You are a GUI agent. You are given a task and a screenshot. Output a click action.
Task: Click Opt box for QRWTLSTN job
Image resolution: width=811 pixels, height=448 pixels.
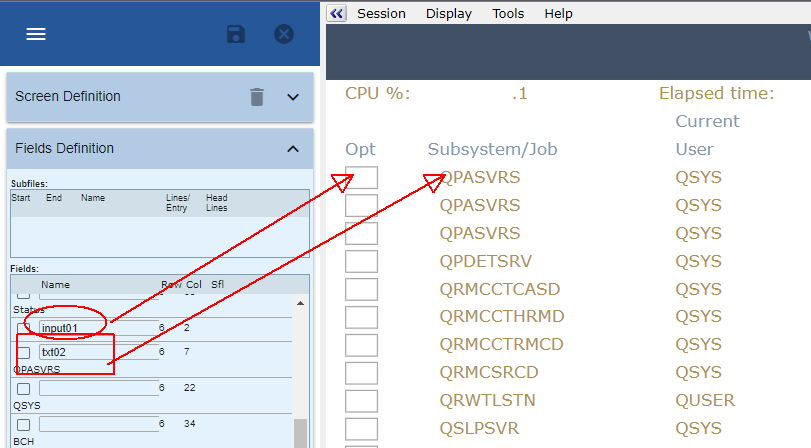361,401
